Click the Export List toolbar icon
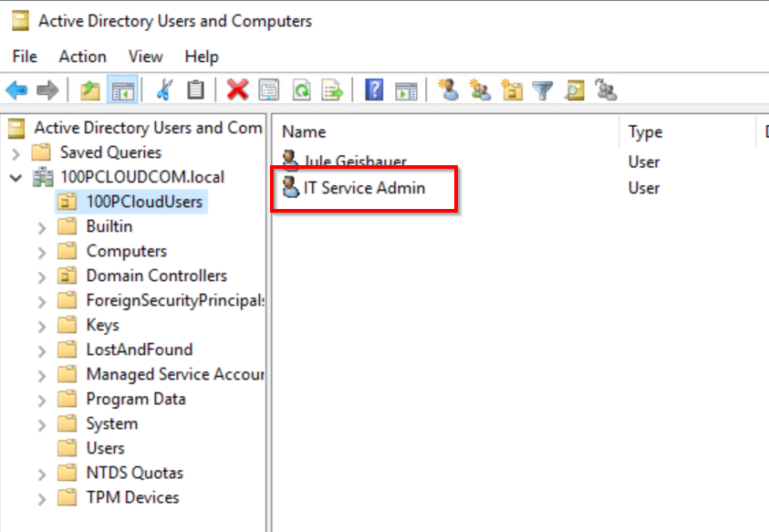Viewport: 769px width, 532px height. tap(333, 89)
